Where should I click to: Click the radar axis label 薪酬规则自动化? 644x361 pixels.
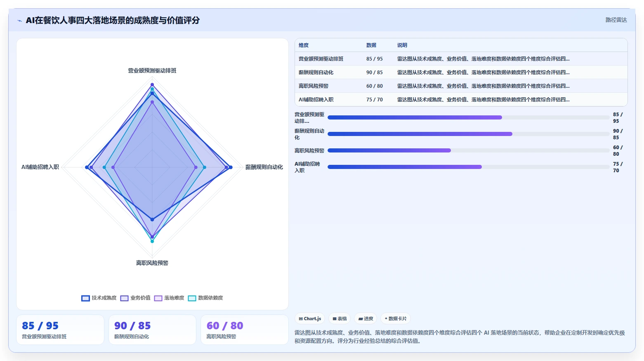[x=264, y=167]
